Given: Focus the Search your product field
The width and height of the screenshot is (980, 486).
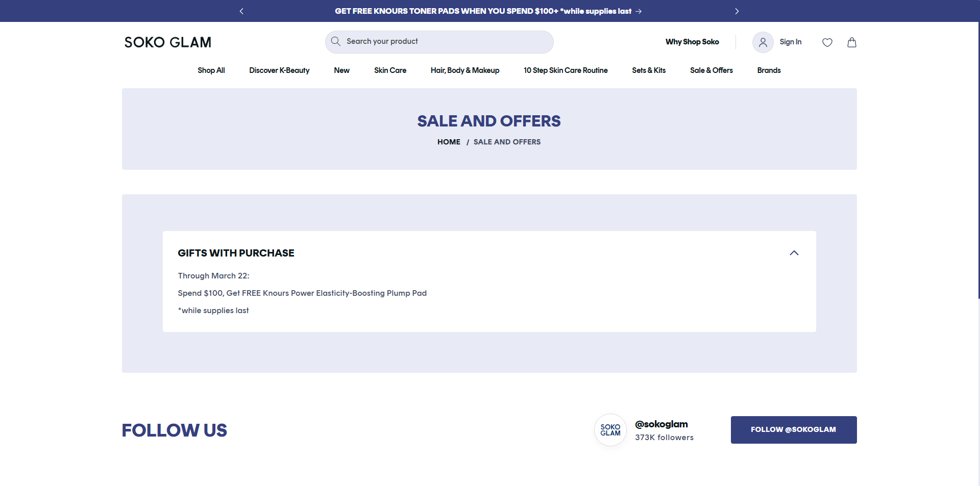Looking at the screenshot, I should point(444,41).
